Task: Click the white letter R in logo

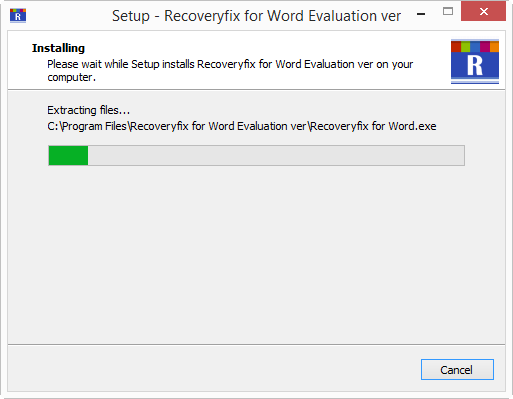Action: (475, 66)
